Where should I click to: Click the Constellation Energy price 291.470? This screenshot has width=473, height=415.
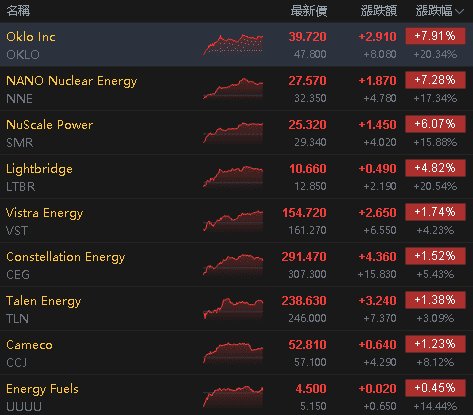(x=304, y=257)
